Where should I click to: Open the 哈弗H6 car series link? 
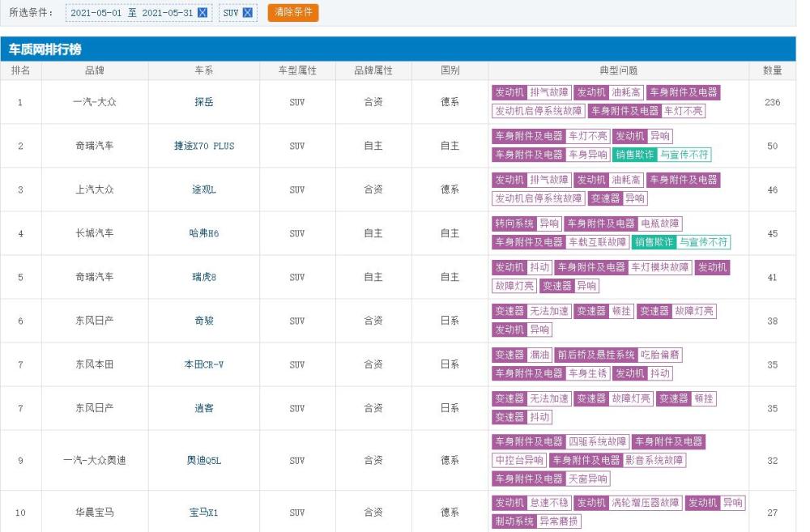click(x=204, y=233)
